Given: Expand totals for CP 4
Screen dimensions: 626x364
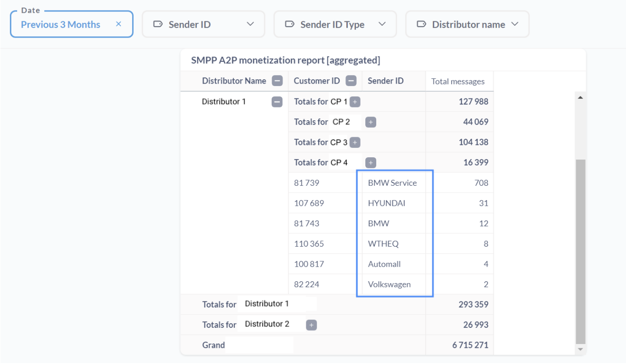Looking at the screenshot, I should click(x=371, y=163).
